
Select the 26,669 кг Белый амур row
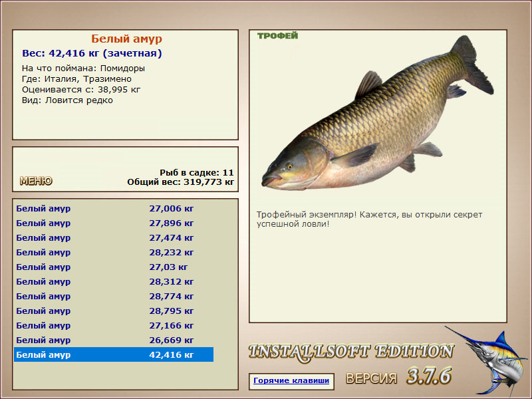click(114, 340)
